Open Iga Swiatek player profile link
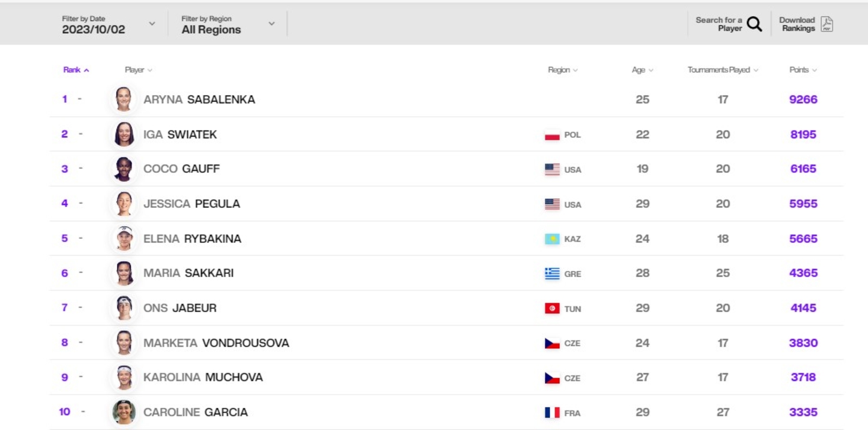This screenshot has width=868, height=430. [180, 135]
